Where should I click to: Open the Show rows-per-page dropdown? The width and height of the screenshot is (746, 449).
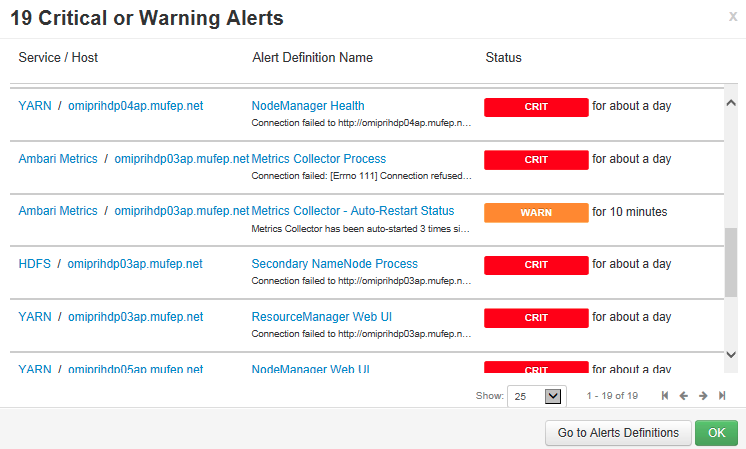(x=537, y=396)
